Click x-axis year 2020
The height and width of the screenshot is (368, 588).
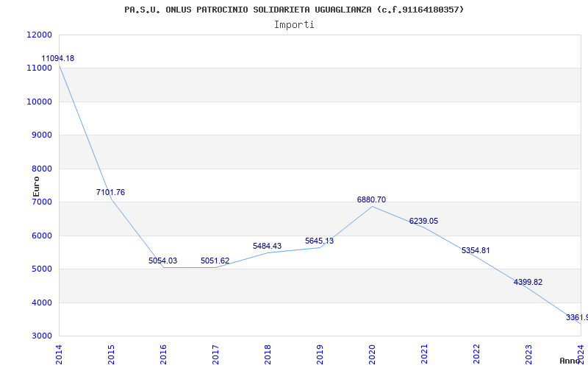(372, 354)
